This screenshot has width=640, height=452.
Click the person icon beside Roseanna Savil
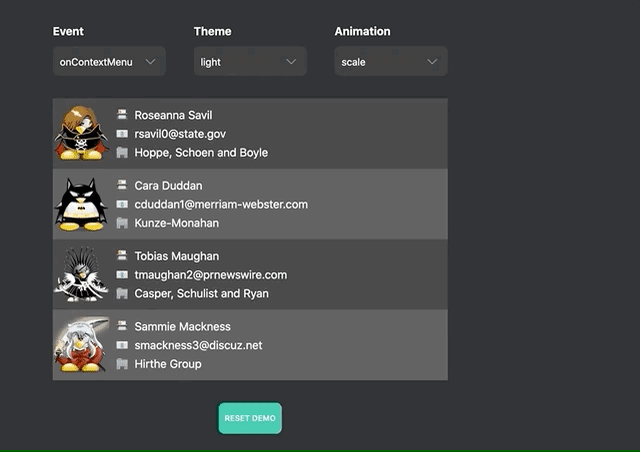pyautogui.click(x=122, y=115)
